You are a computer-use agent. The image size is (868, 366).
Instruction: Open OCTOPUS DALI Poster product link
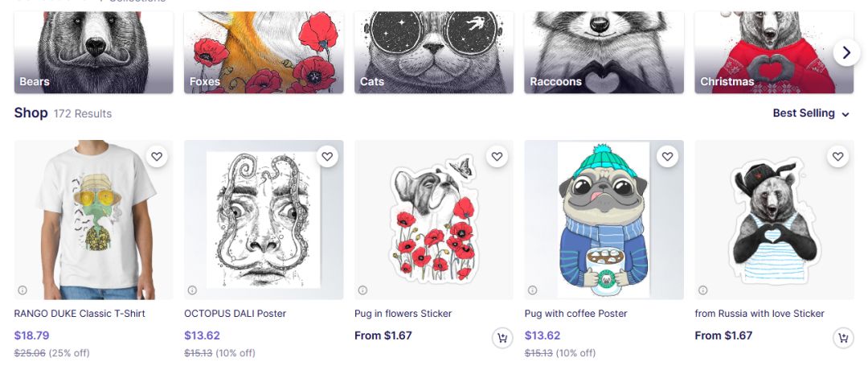click(235, 314)
